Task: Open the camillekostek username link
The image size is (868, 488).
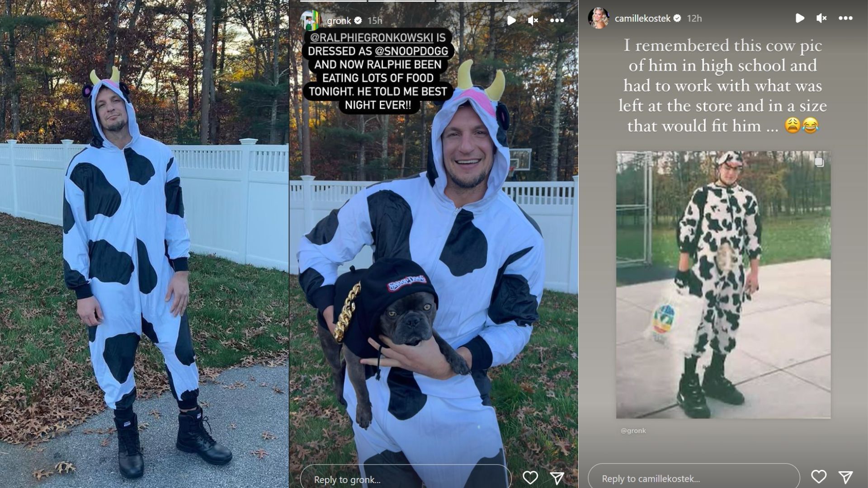Action: pyautogui.click(x=642, y=18)
